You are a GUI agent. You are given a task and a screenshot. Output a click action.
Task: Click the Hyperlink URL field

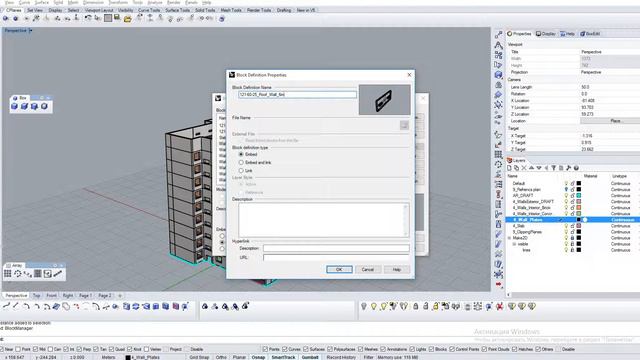[x=336, y=258]
